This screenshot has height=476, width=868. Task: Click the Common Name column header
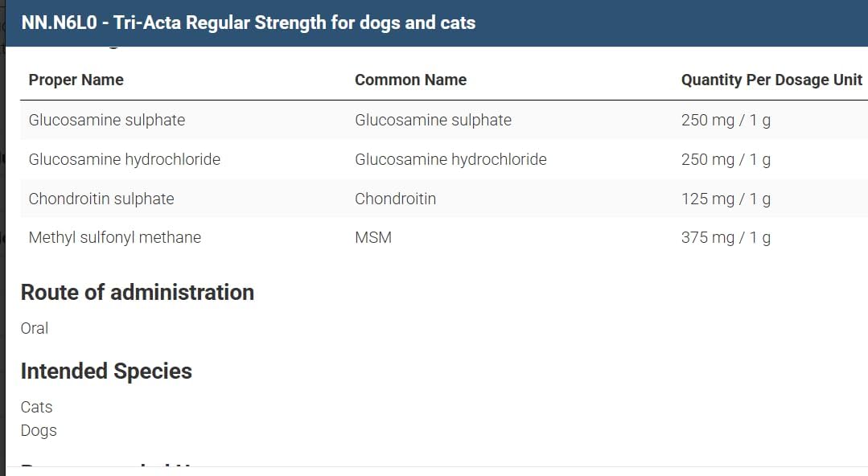410,80
